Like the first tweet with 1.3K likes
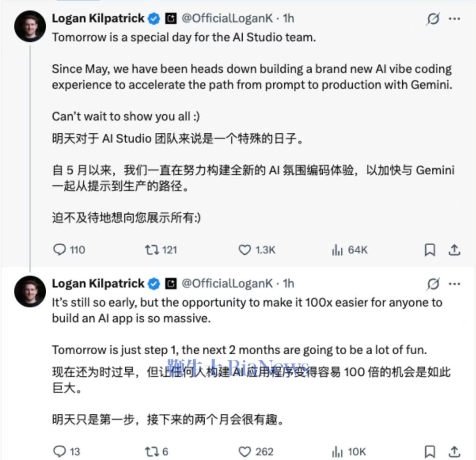 (245, 250)
